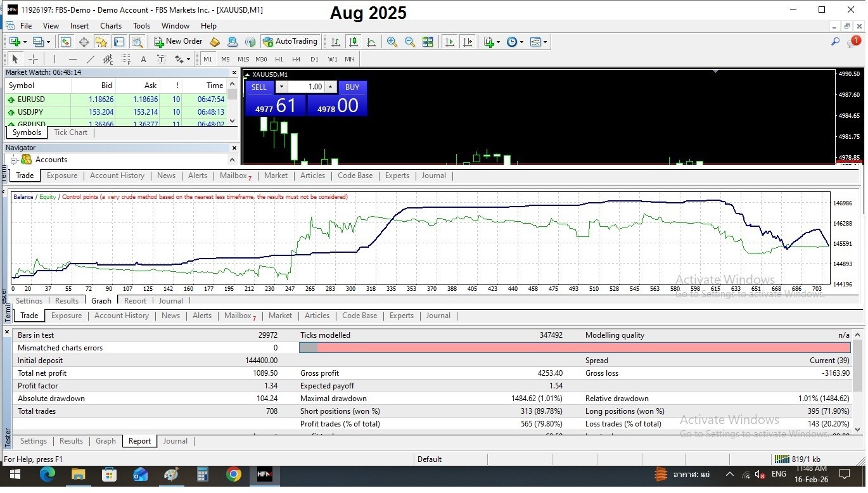Viewport: 868px width, 493px height.
Task: Select the D1 timeframe
Action: (314, 59)
